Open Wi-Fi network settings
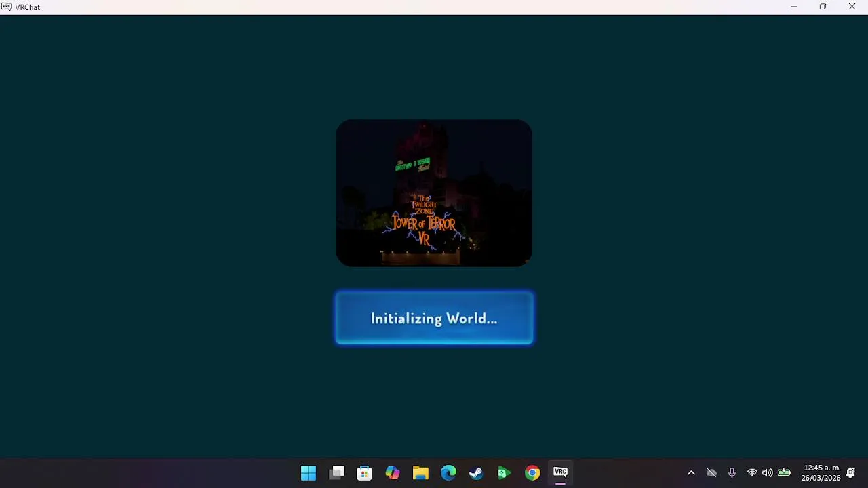Screen dimensions: 868x488 click(752, 473)
